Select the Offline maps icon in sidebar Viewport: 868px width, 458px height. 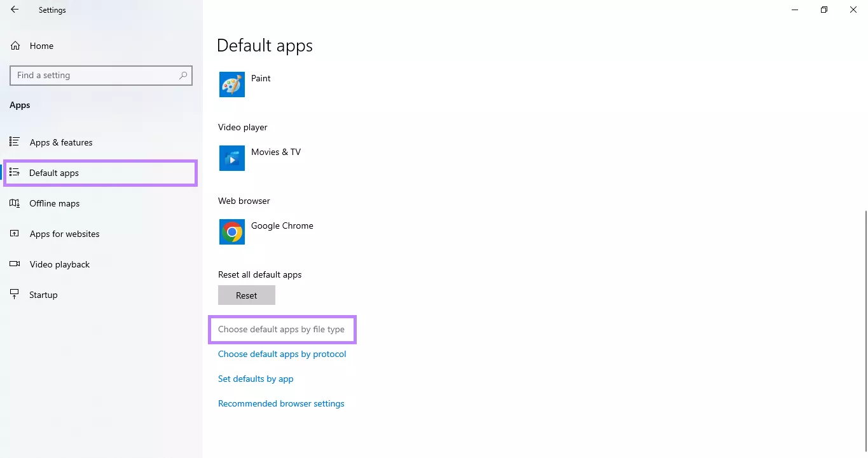tap(14, 203)
